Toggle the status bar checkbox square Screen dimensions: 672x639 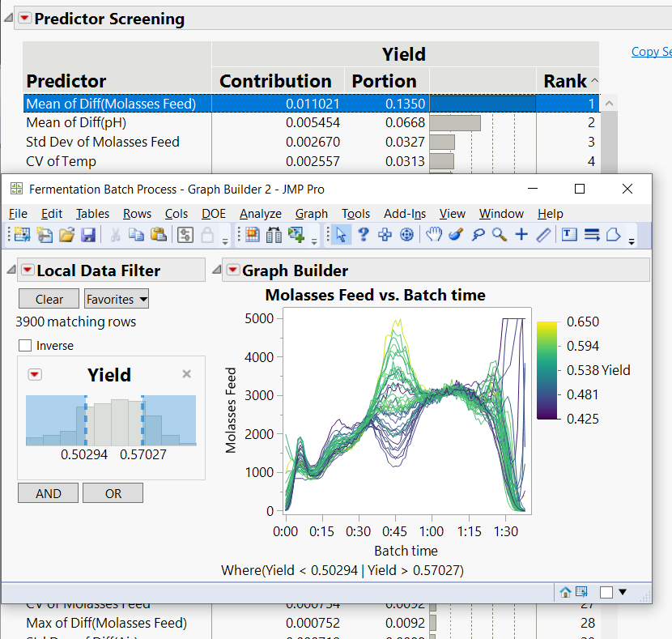(606, 592)
